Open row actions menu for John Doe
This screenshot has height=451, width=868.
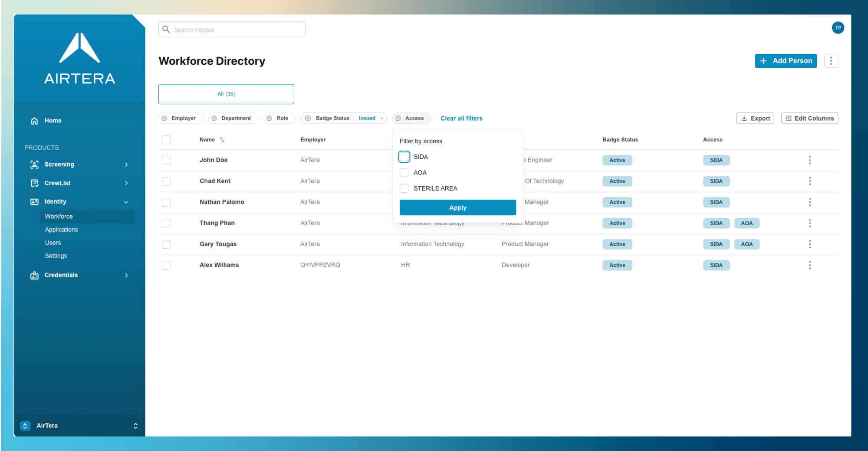pyautogui.click(x=809, y=160)
